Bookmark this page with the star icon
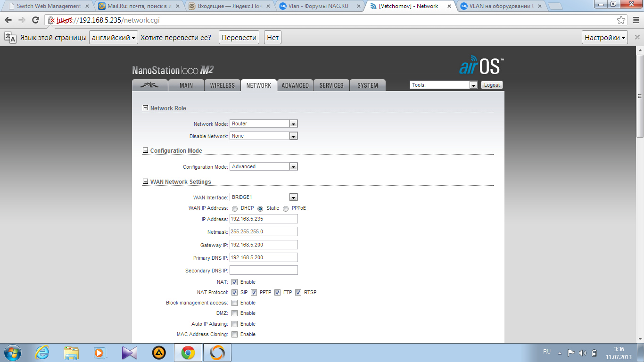 [x=621, y=20]
